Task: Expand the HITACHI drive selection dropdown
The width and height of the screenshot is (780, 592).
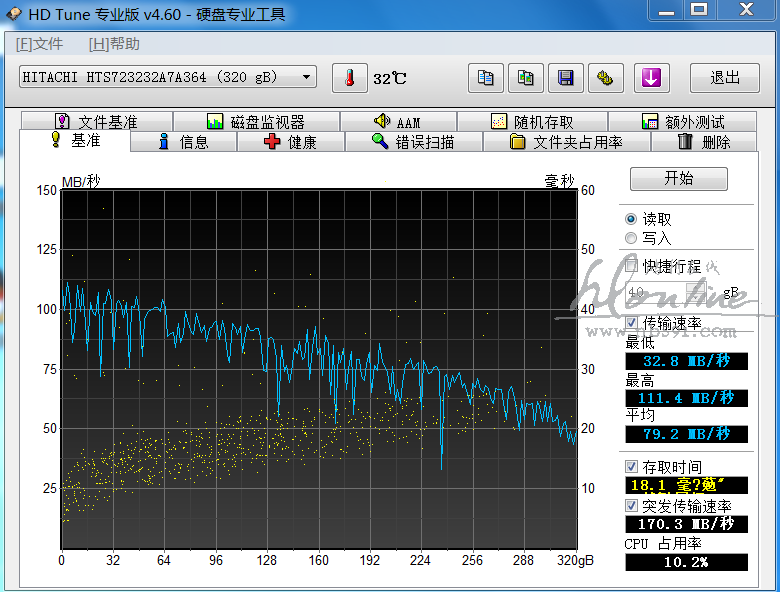Action: pos(307,77)
